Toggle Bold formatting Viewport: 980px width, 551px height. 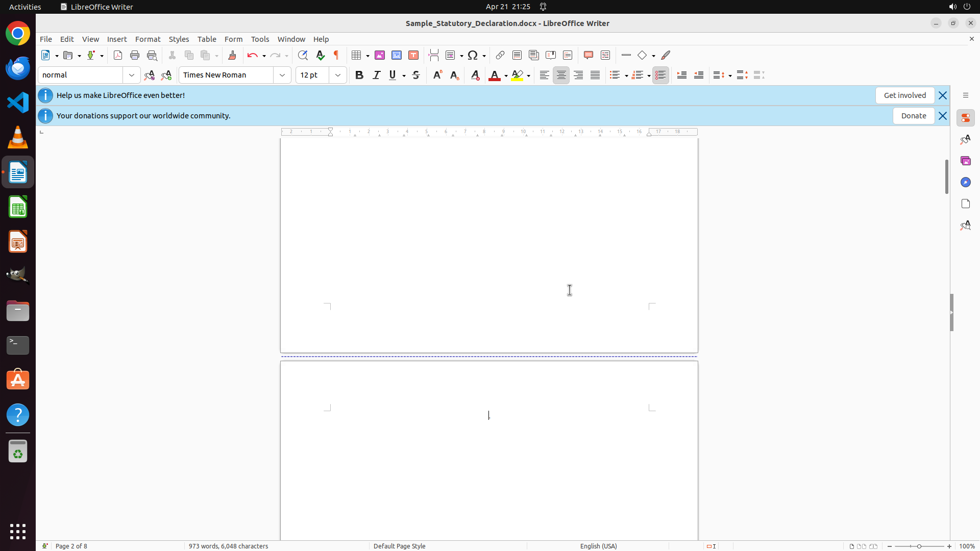(x=359, y=75)
